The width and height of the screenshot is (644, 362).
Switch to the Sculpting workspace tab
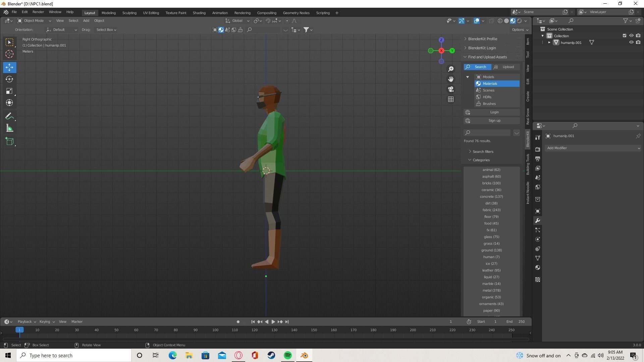point(129,13)
